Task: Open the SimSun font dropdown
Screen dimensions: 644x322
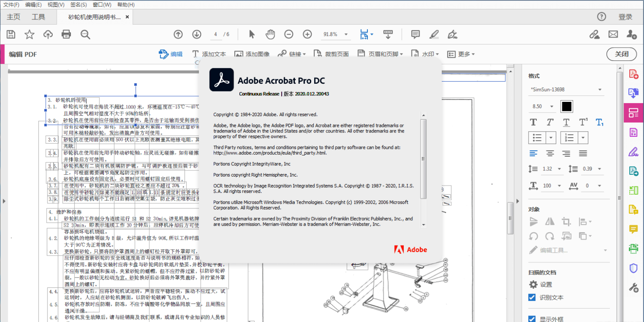Action: [566, 90]
